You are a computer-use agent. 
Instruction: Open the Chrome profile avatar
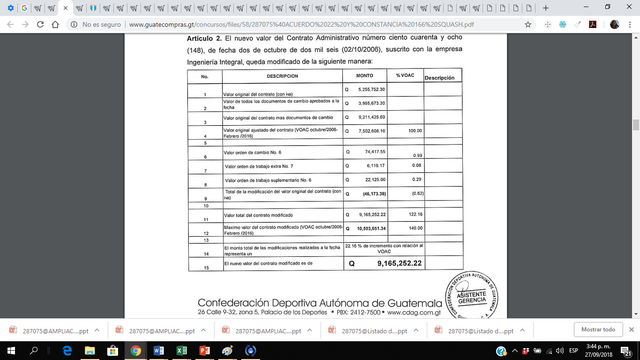click(x=614, y=24)
